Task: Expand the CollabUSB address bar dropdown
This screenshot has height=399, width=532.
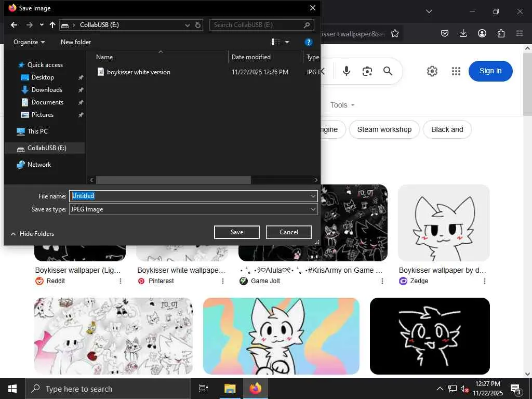Action: (x=187, y=25)
